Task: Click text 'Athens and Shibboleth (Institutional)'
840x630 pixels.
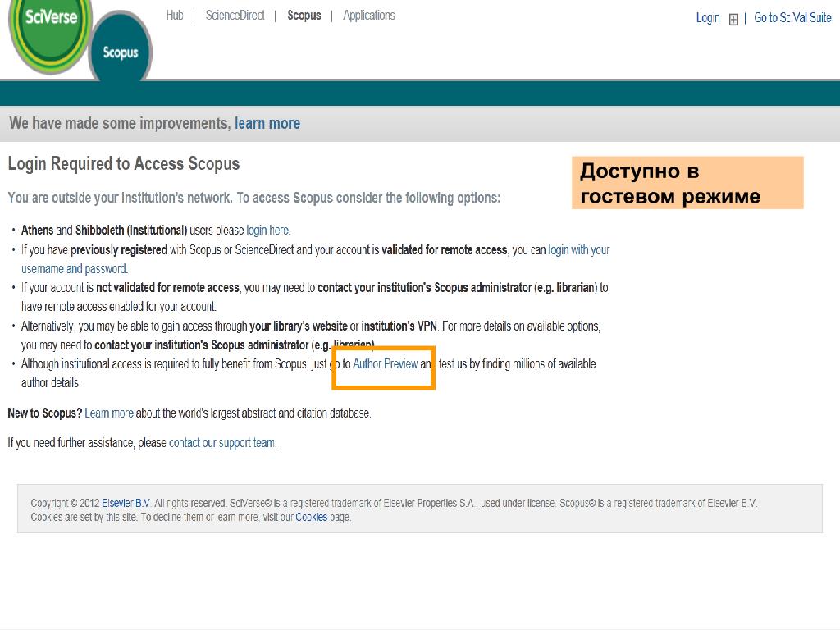Action: click(x=104, y=231)
